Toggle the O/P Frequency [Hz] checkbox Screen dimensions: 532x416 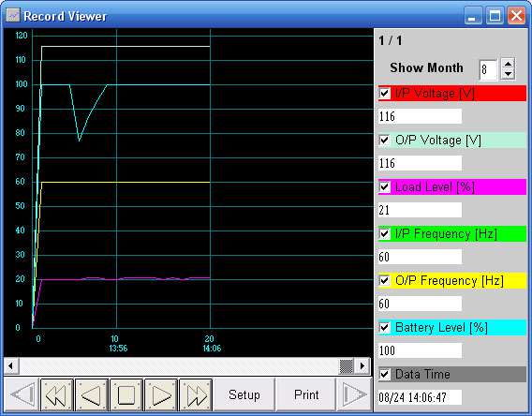[384, 281]
